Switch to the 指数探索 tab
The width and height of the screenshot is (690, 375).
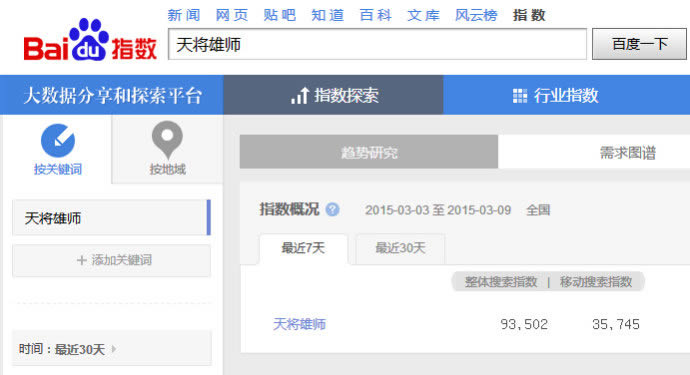334,95
